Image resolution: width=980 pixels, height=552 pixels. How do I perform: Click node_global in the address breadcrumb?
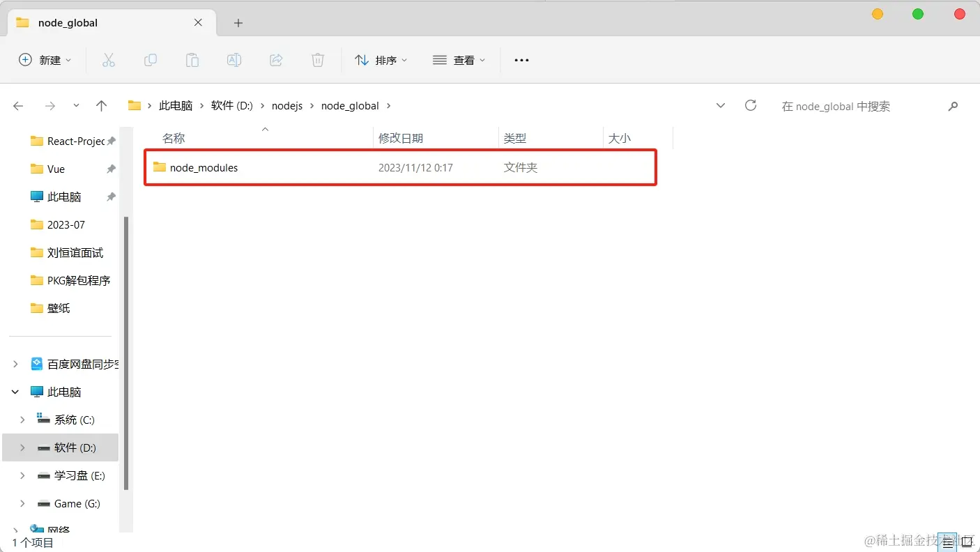(x=350, y=106)
